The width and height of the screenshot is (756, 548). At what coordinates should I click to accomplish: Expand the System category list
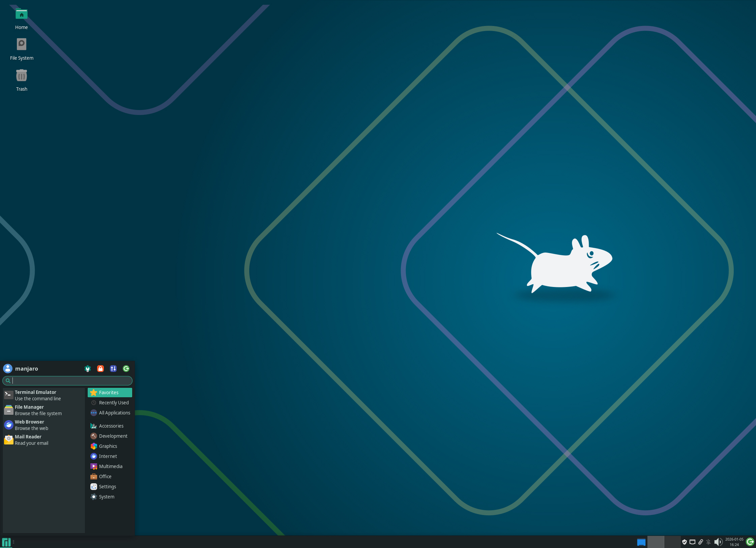pyautogui.click(x=107, y=497)
